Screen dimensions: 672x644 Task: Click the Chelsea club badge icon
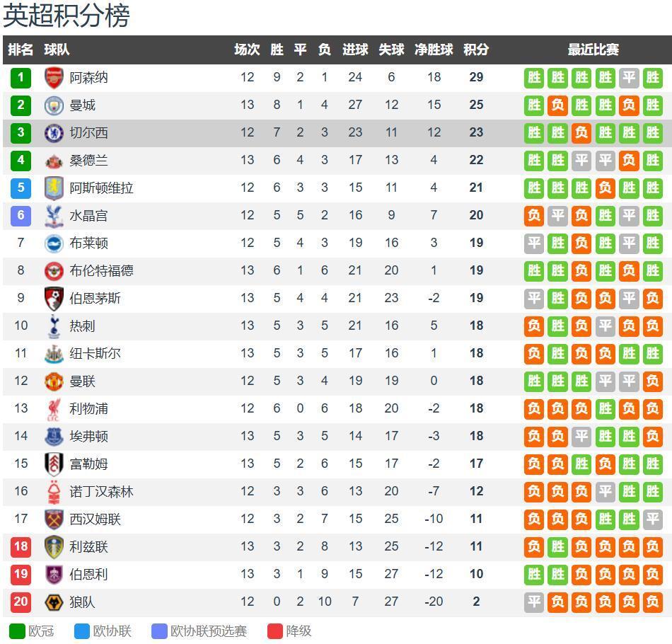click(54, 133)
